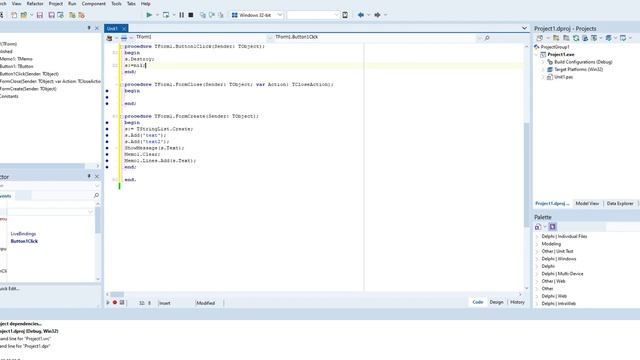Viewport: 640px width, 360px height.
Task: Click the Object Inspector search magnifier
Action: (96, 196)
